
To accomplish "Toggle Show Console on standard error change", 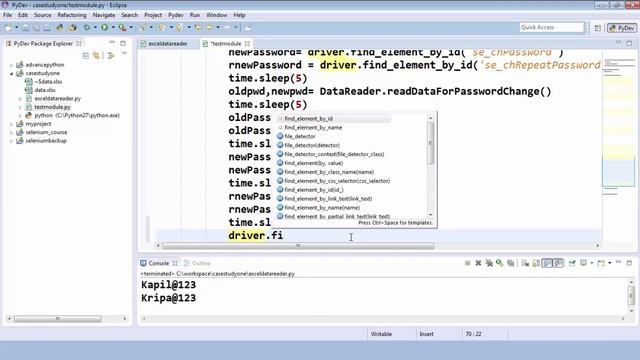I will pyautogui.click(x=558, y=263).
